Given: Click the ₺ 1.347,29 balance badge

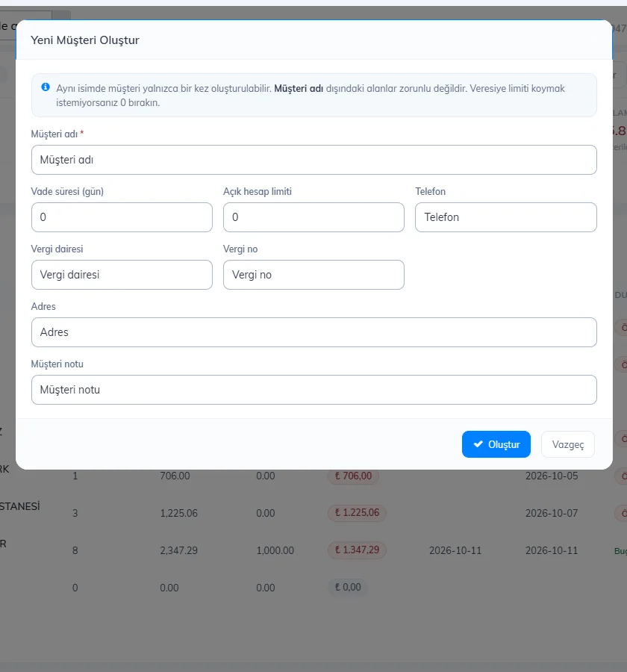Looking at the screenshot, I should point(357,550).
